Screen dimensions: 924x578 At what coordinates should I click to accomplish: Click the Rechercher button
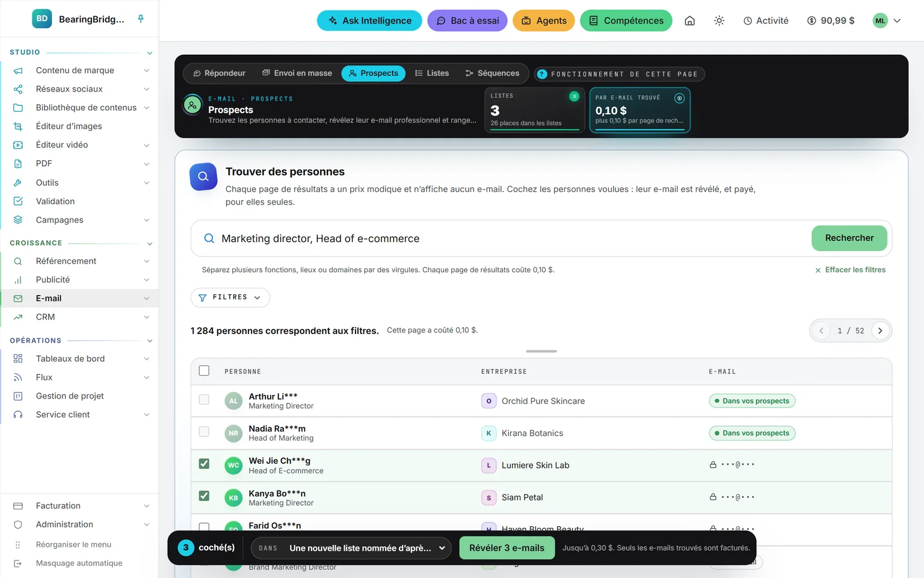click(x=849, y=238)
